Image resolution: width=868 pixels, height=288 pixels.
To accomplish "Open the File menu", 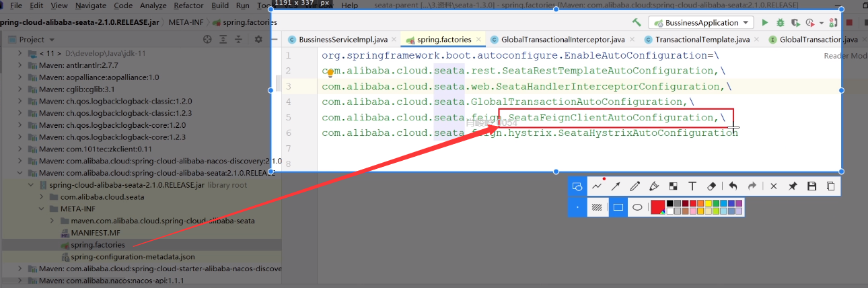I will (x=15, y=5).
